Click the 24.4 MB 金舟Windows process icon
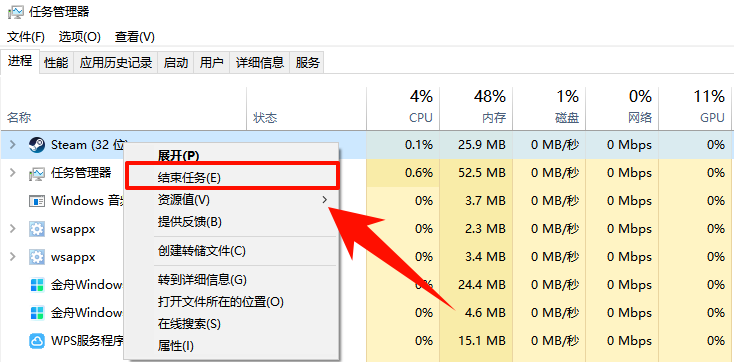 (x=37, y=285)
